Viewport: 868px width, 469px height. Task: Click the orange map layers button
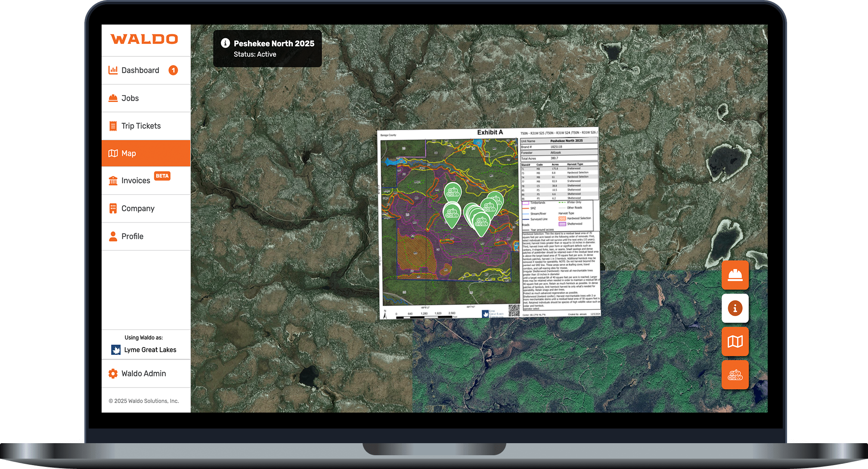tap(735, 342)
